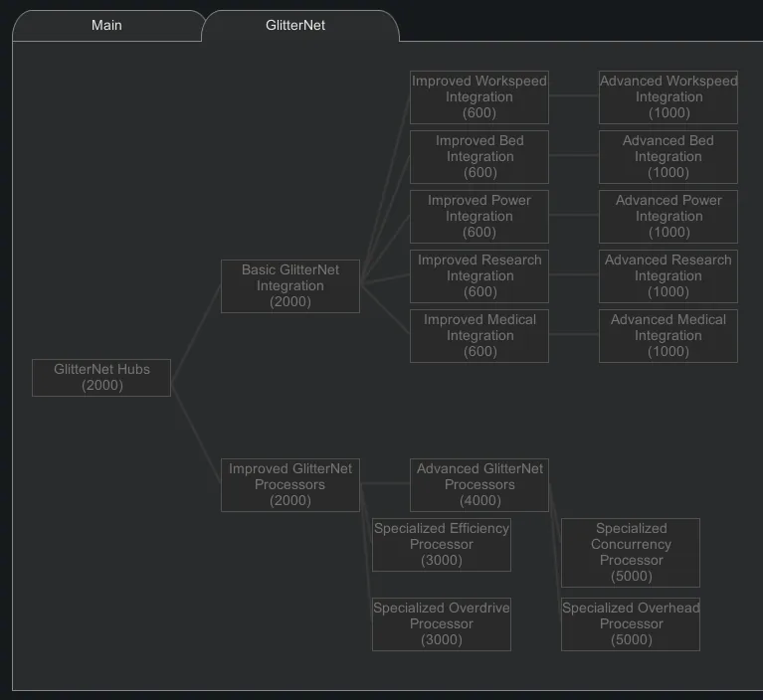This screenshot has height=700, width=763.
Task: Pick Improved Bed Integration research
Action: tap(478, 157)
